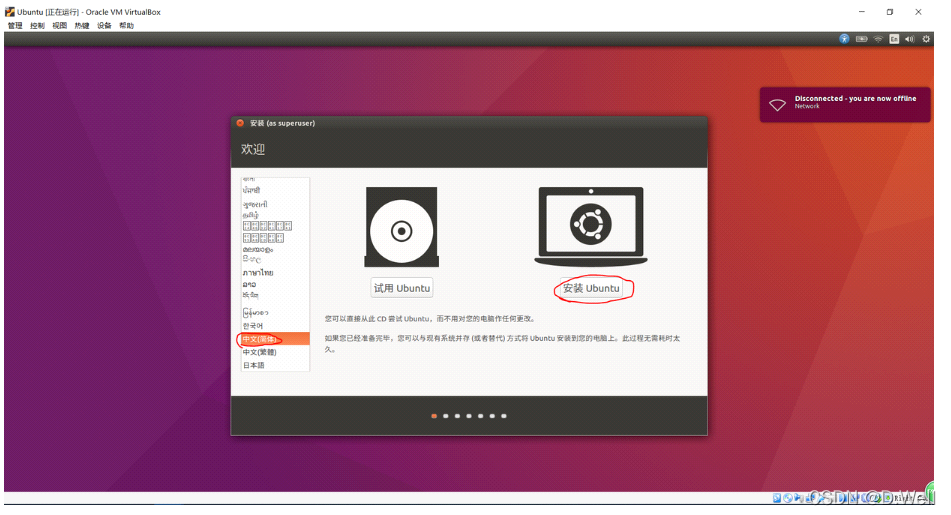This screenshot has width=951, height=515.
Task: Open the 视图 menu in VirtualBox
Action: click(x=59, y=25)
